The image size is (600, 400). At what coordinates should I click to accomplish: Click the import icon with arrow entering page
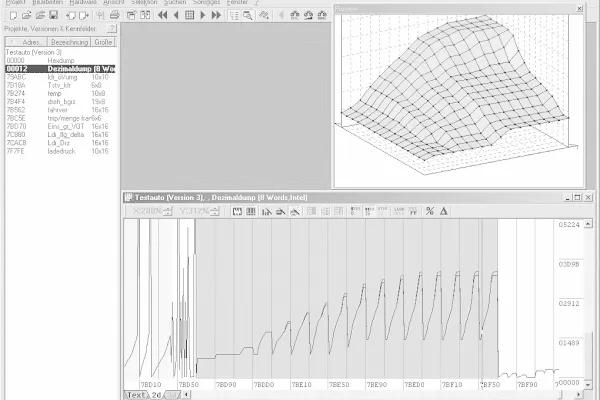pyautogui.click(x=70, y=15)
